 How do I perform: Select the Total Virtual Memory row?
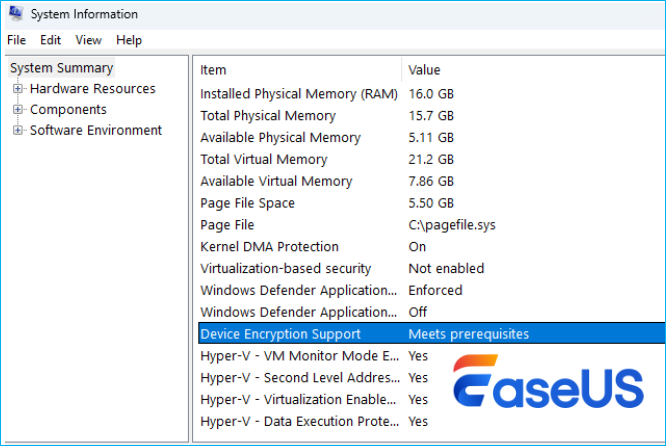(x=263, y=159)
